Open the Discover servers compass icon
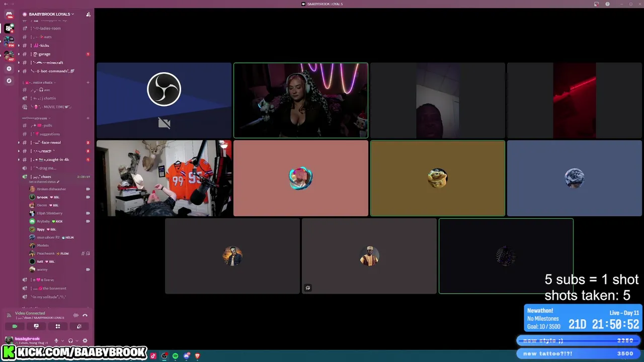 point(9,80)
